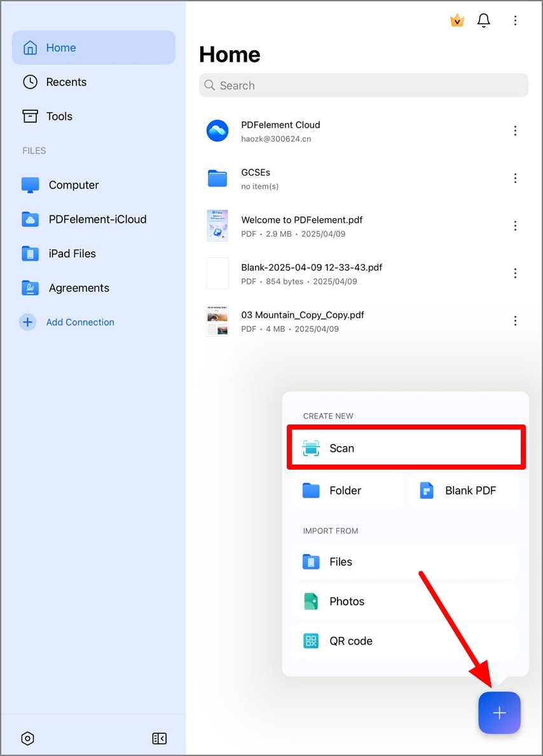Click Welcome to PDFelement.pdf thumbnail

pos(217,226)
